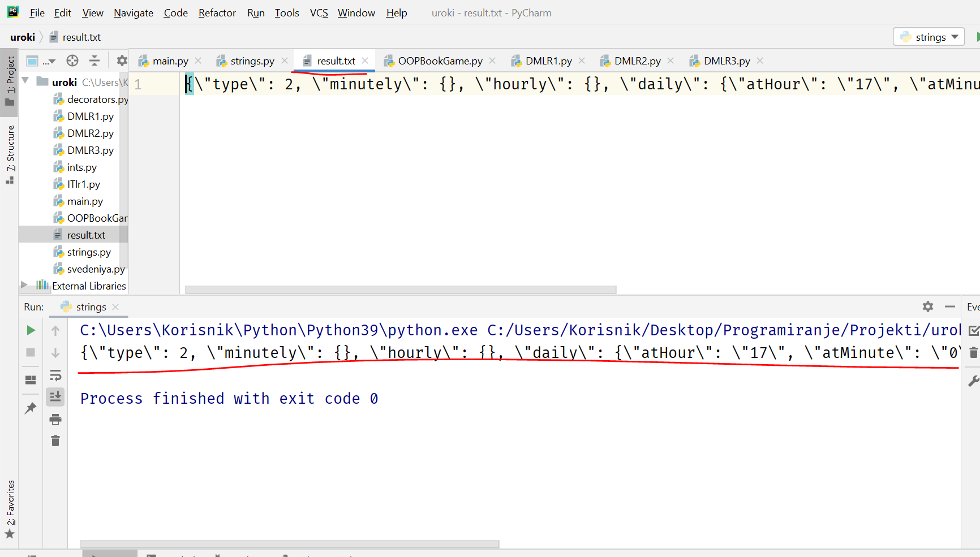980x557 pixels.
Task: Open the Help menu
Action: point(397,13)
